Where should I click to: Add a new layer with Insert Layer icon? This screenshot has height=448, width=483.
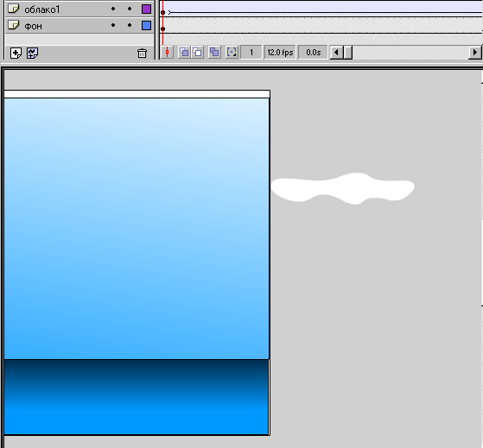pyautogui.click(x=16, y=53)
